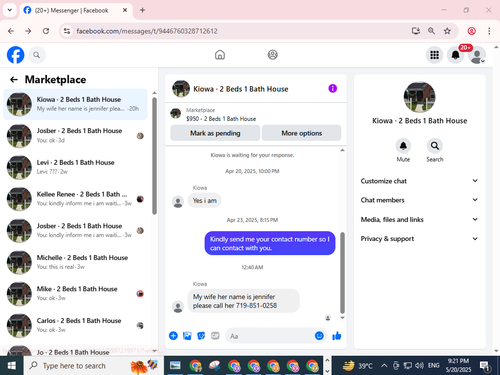Open more actions plus icon in composer
The width and height of the screenshot is (500, 375).
pyautogui.click(x=173, y=336)
